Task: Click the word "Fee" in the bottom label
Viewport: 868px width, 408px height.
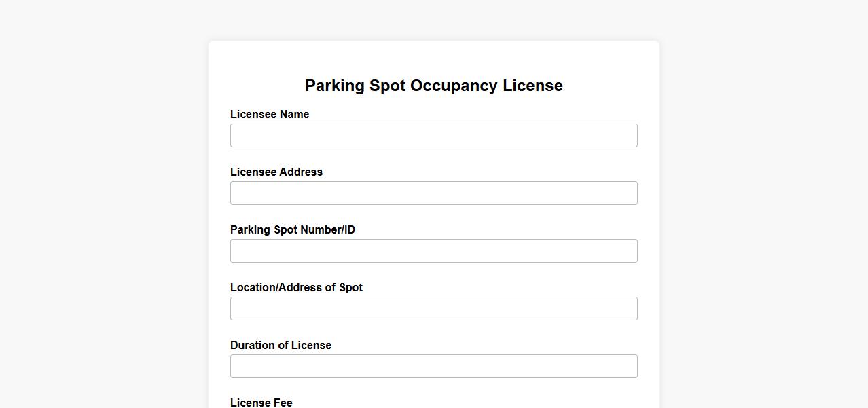Action: [282, 403]
